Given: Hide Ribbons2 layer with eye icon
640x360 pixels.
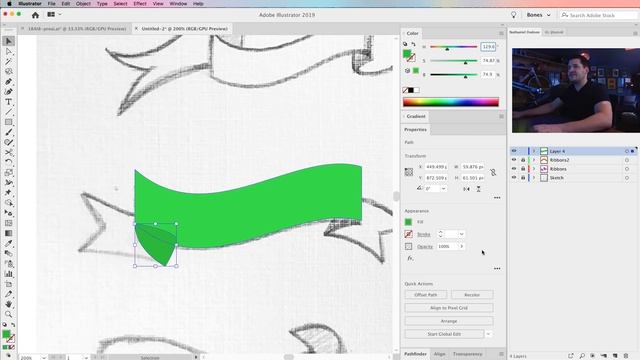Looking at the screenshot, I should tap(514, 160).
